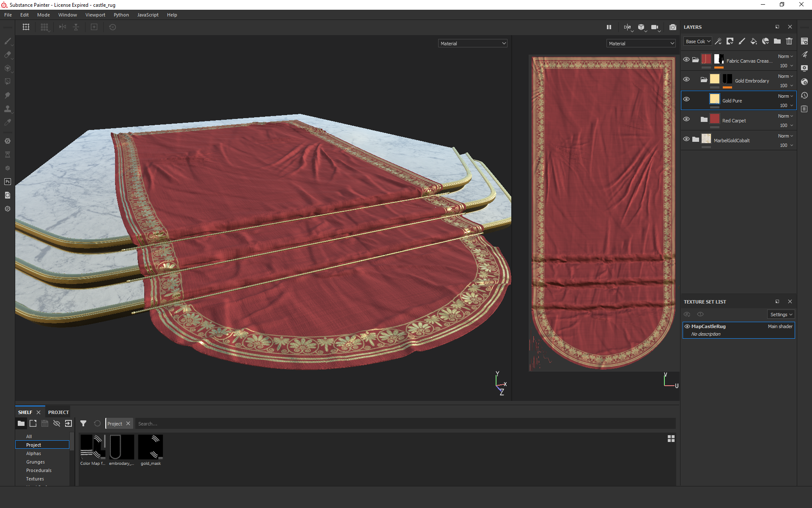This screenshot has width=812, height=508.
Task: Select the Eraser tool
Action: click(x=8, y=55)
